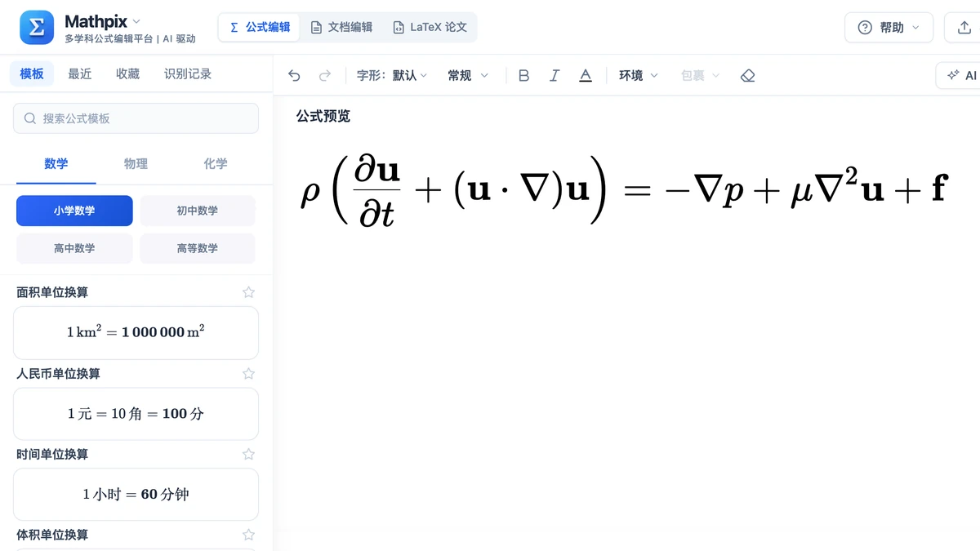Open the 环境 dropdown

coord(639,75)
